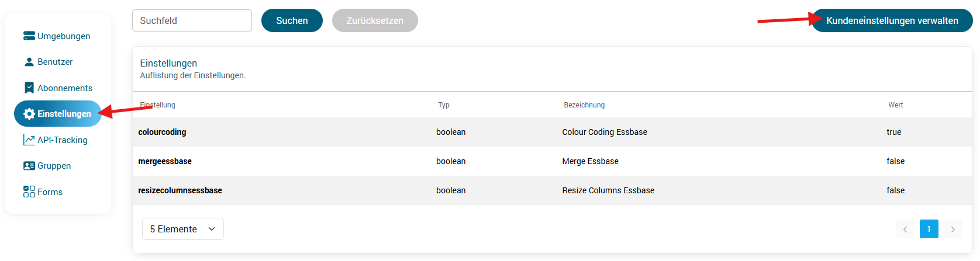Viewport: 980px width, 261px height.
Task: Click the API-Tracking chart icon
Action: pos(29,140)
